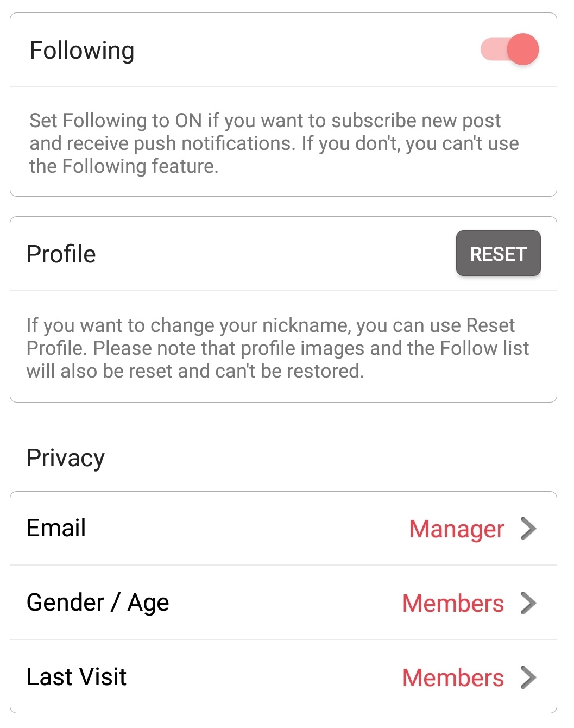Image resolution: width=574 pixels, height=728 pixels.
Task: Tap the Following title text
Action: click(82, 51)
